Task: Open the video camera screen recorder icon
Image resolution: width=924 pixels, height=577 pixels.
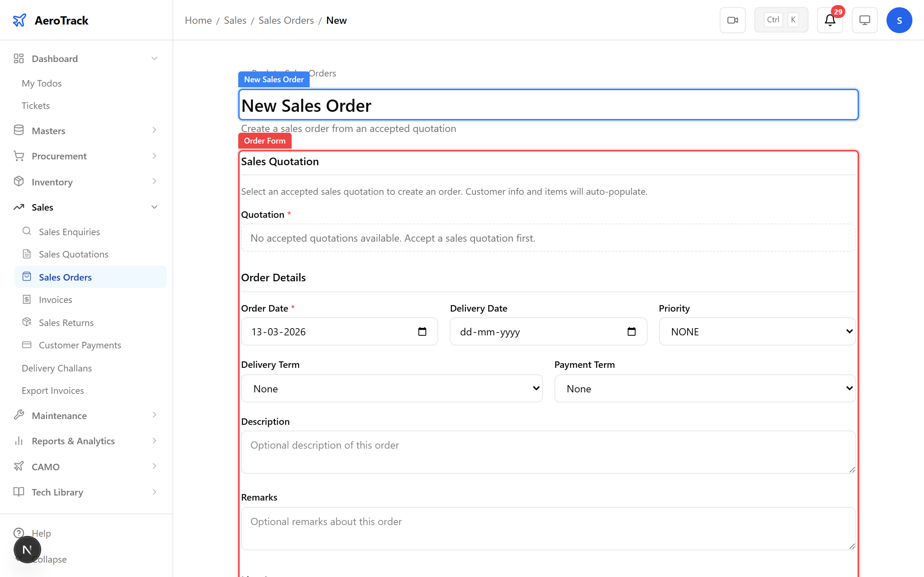Action: pyautogui.click(x=732, y=20)
